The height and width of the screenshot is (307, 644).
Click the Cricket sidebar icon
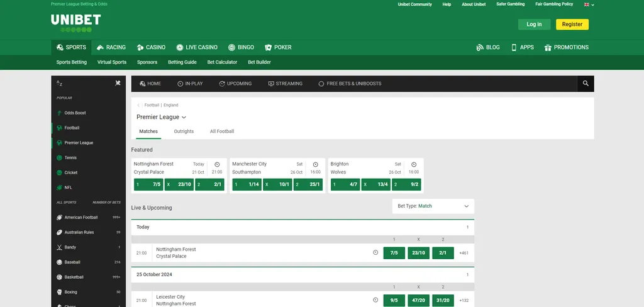click(59, 172)
